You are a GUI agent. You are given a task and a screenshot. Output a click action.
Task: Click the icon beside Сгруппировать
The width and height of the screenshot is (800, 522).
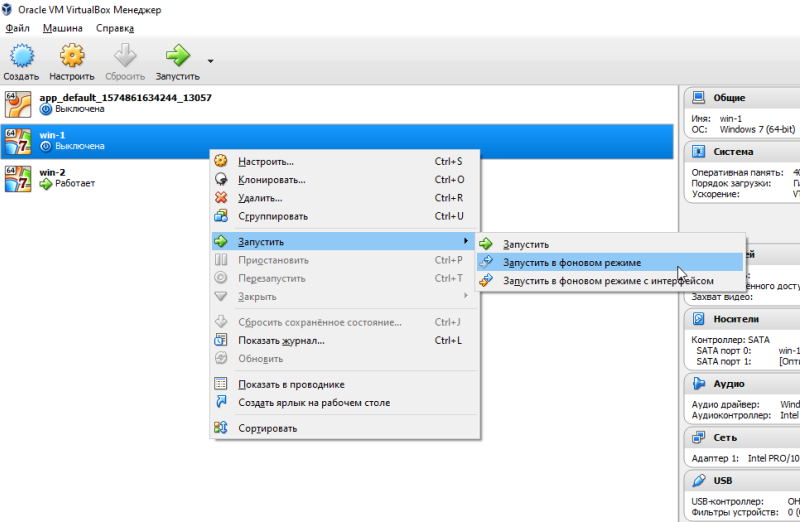[x=221, y=216]
